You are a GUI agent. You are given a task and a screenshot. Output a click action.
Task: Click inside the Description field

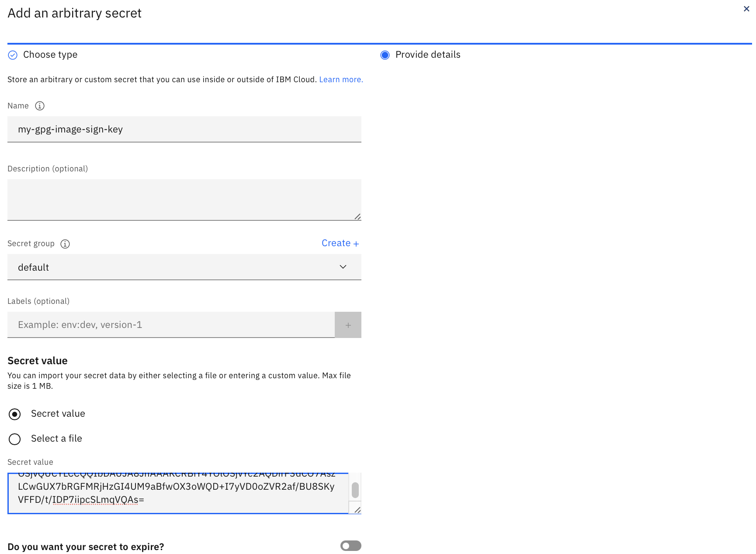click(184, 199)
